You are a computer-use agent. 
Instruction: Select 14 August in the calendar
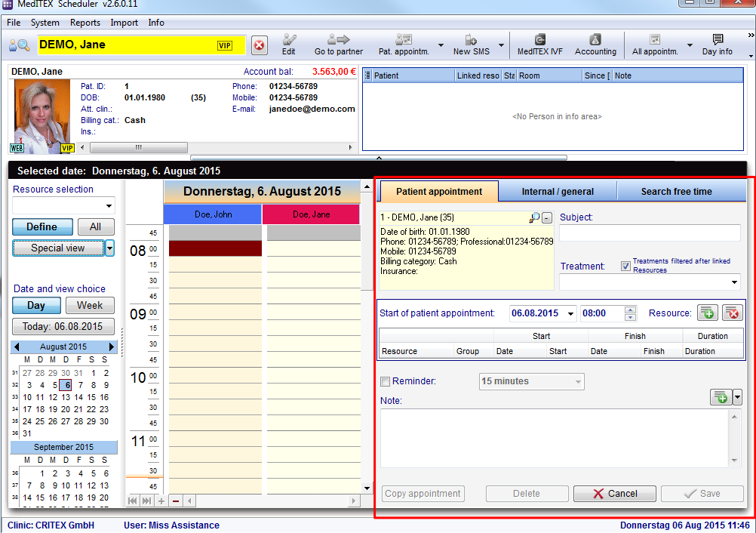tap(78, 397)
